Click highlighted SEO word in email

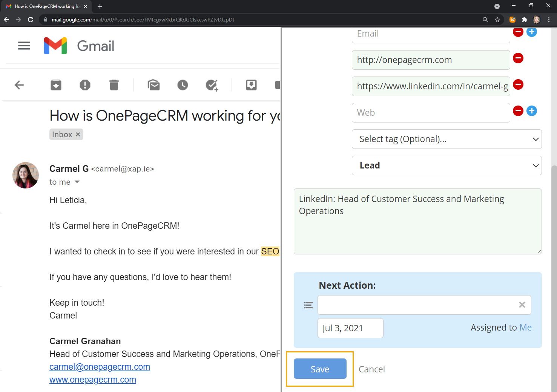[x=270, y=251]
